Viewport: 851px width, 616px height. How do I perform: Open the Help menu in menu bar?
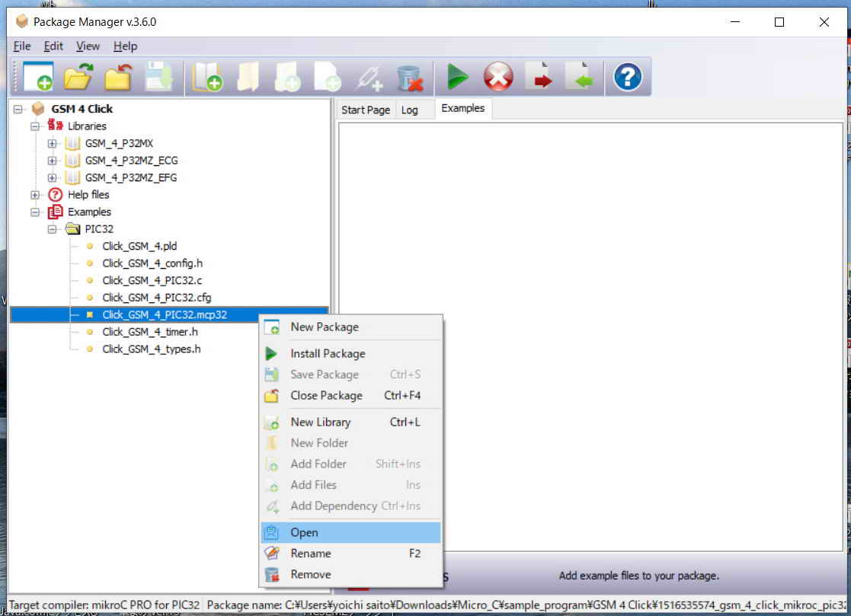pyautogui.click(x=125, y=46)
